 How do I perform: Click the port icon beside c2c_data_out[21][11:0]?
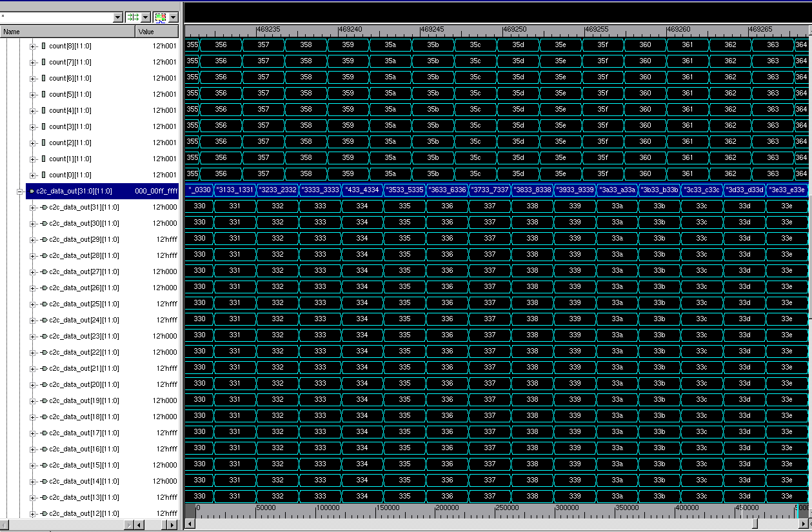pyautogui.click(x=45, y=368)
